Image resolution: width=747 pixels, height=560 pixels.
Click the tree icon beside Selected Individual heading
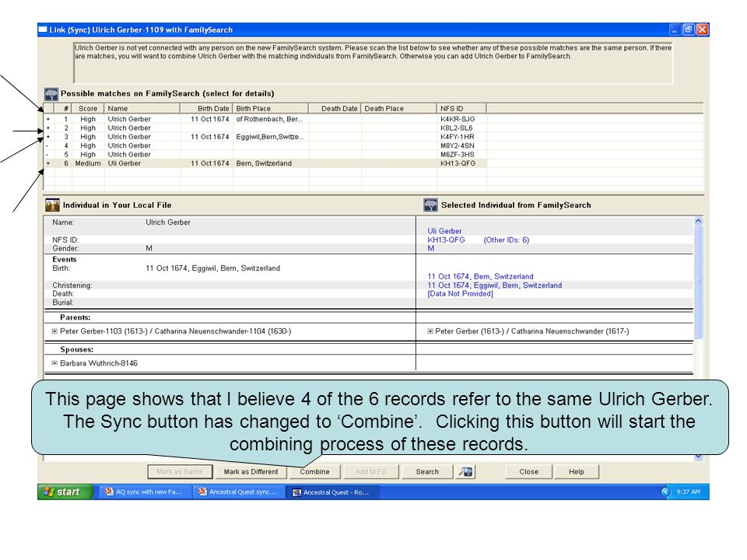point(430,205)
